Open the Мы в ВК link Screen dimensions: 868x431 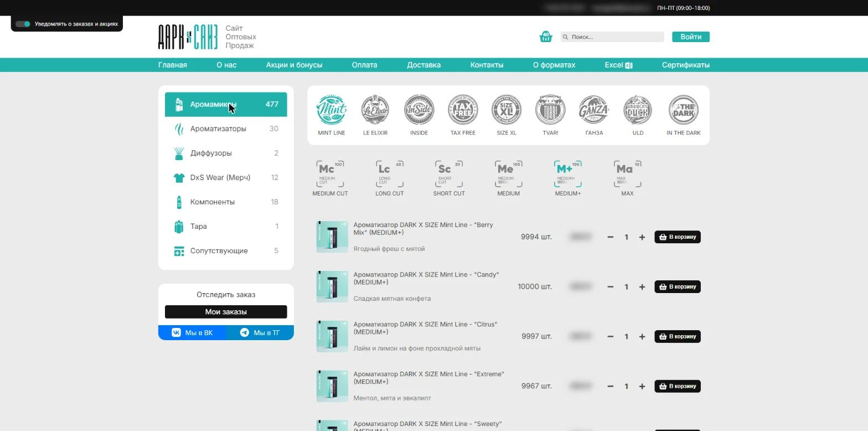point(192,332)
